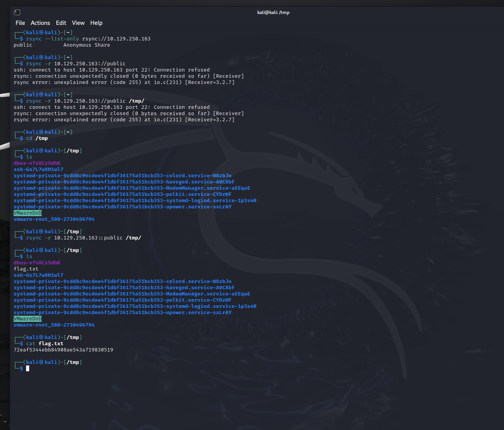This screenshot has height=430, width=504.
Task: Click the 'rsync -r 10.129.250.163://public /tmp/' command
Action: coord(85,101)
